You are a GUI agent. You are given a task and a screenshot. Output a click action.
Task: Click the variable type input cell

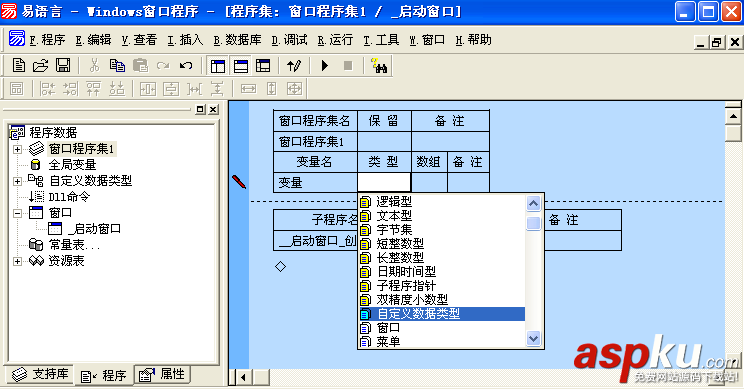(x=384, y=182)
